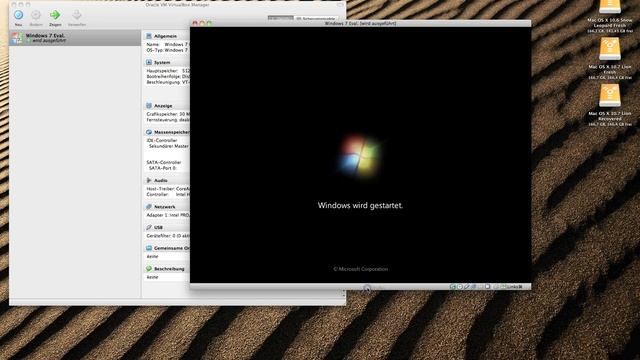Click the 'Name: Windows 7' row under Allgemein
Image resolution: width=640 pixels, height=360 pixels.
pyautogui.click(x=167, y=44)
